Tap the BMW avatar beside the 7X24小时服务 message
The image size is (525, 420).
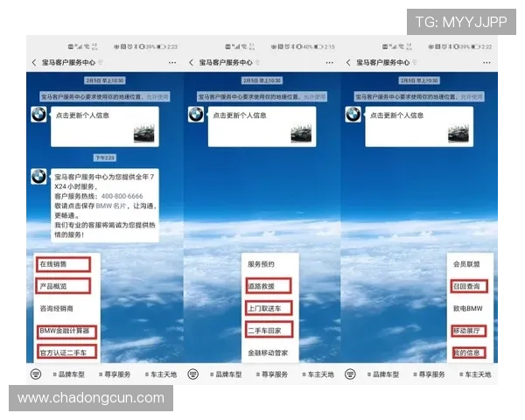point(38,177)
